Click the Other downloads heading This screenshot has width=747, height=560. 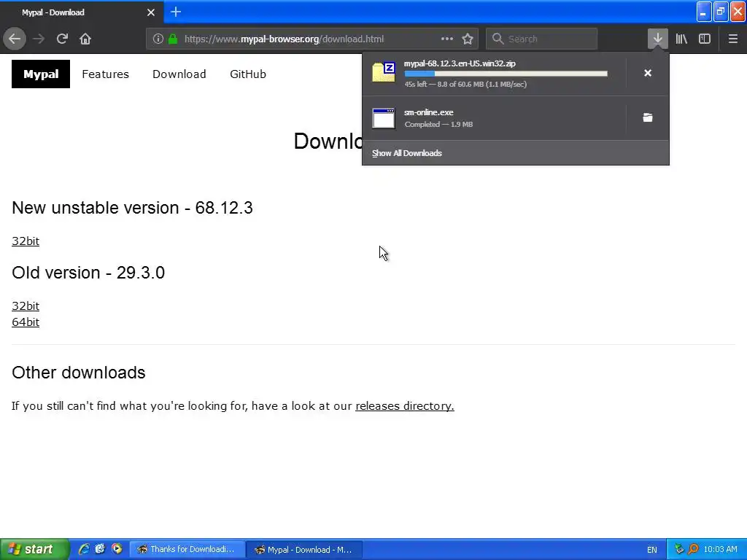pos(79,373)
